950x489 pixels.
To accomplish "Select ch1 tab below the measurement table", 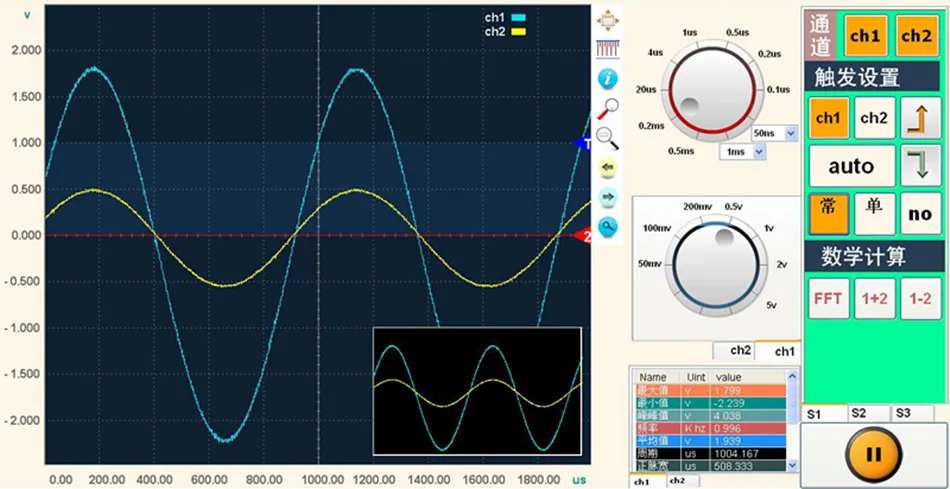I will pos(648,481).
